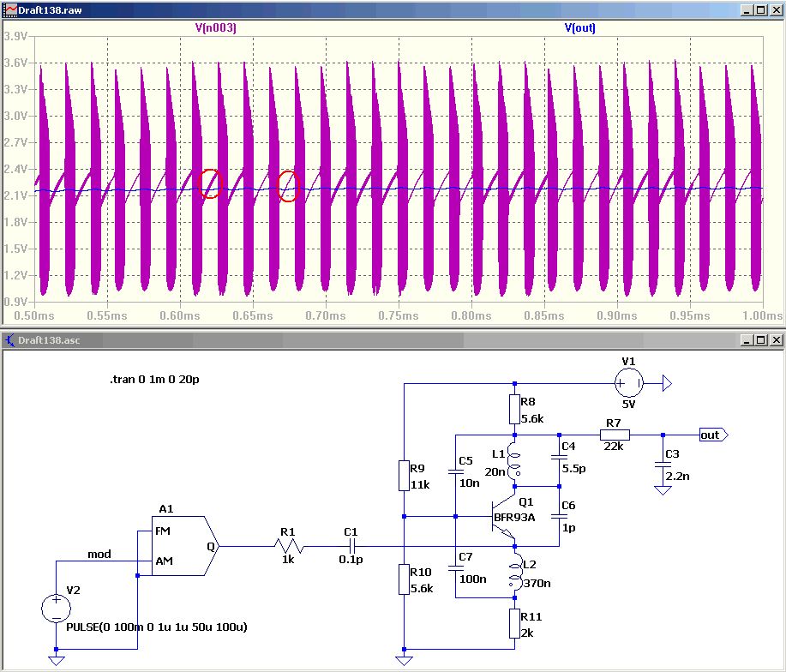Select inductor L2 370n symbol

coord(515,574)
